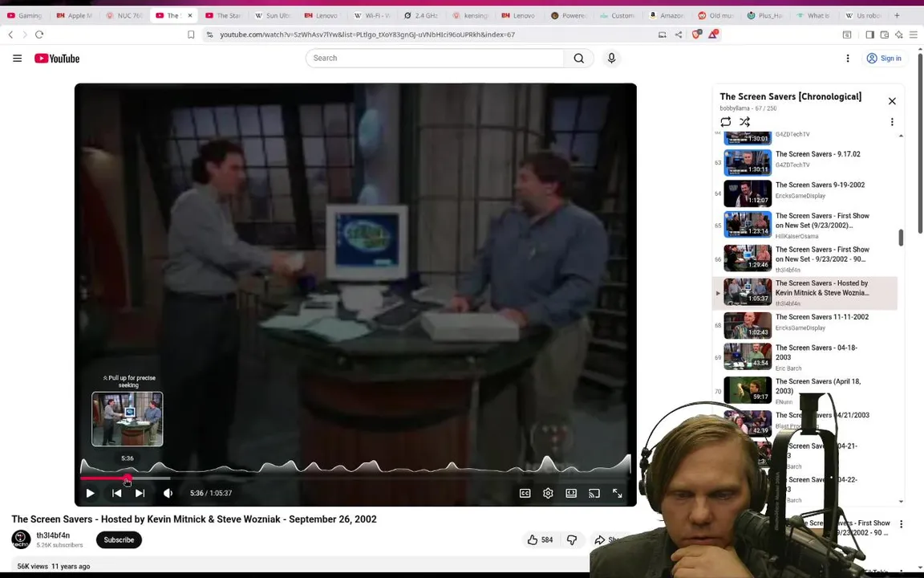924x578 pixels.
Task: Click the playlist scrollbar handle
Action: 901,238
